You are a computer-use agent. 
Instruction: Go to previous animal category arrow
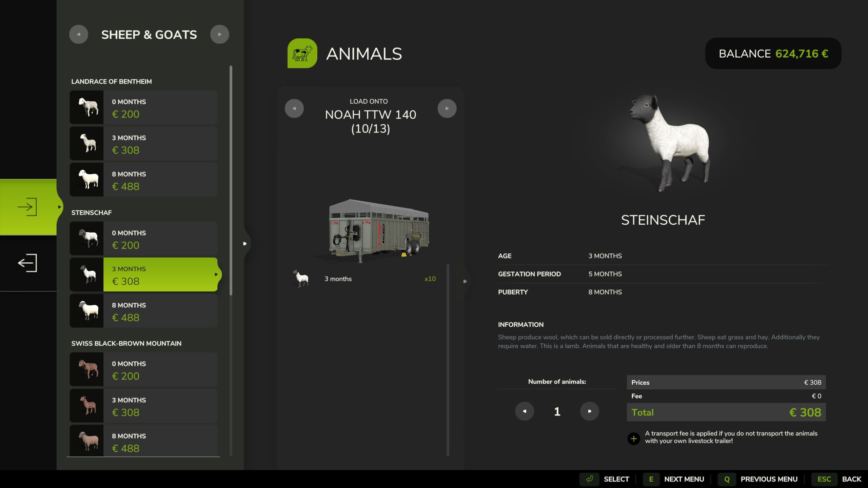click(x=79, y=34)
